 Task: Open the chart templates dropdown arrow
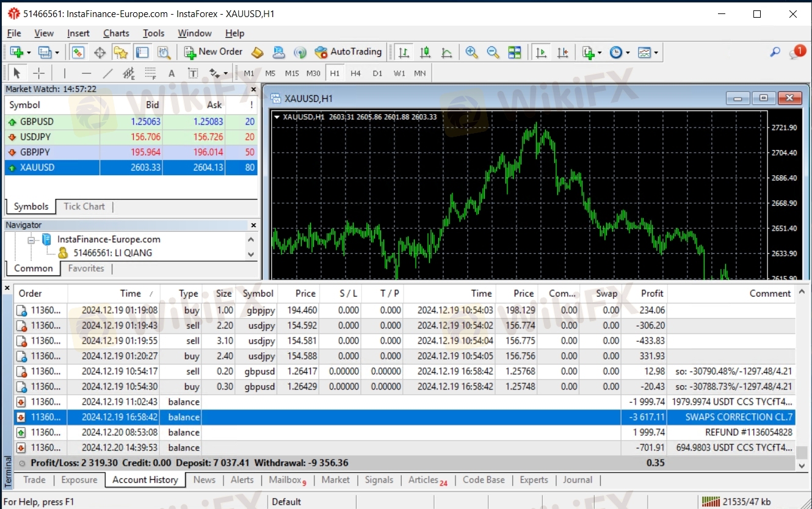pyautogui.click(x=656, y=53)
